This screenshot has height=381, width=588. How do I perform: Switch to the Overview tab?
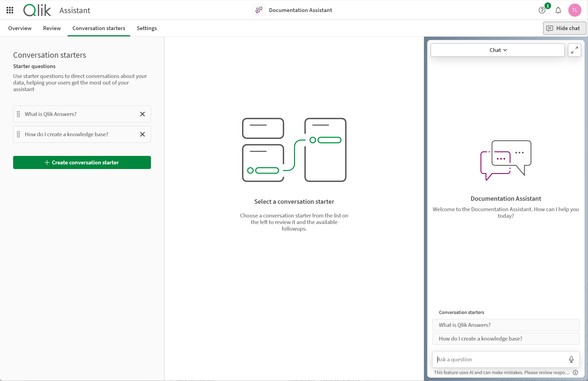click(x=20, y=28)
